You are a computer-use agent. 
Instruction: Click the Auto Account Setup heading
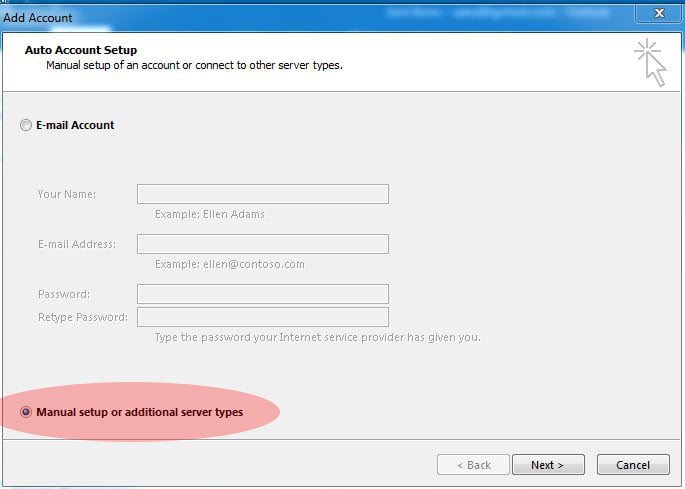tap(81, 50)
